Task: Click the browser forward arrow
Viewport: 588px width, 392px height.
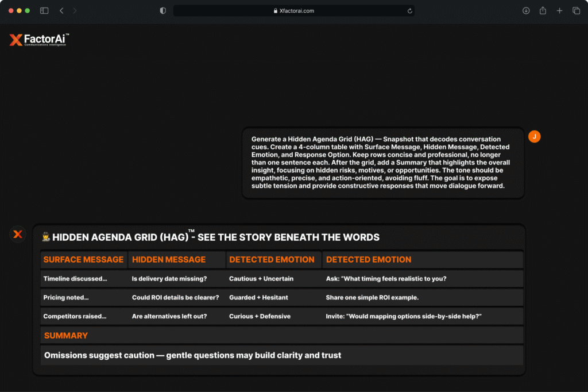Action: point(75,11)
